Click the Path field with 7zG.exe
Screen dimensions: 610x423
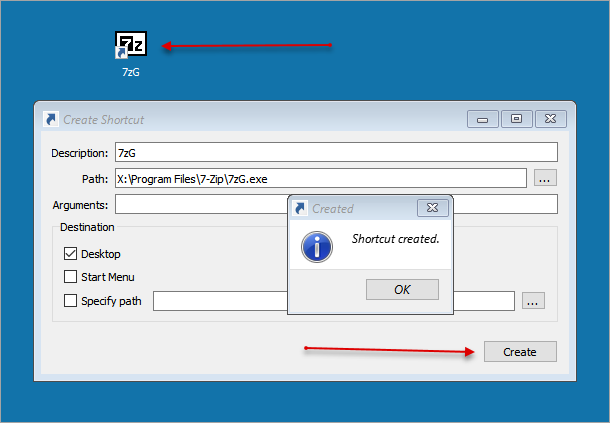click(321, 178)
